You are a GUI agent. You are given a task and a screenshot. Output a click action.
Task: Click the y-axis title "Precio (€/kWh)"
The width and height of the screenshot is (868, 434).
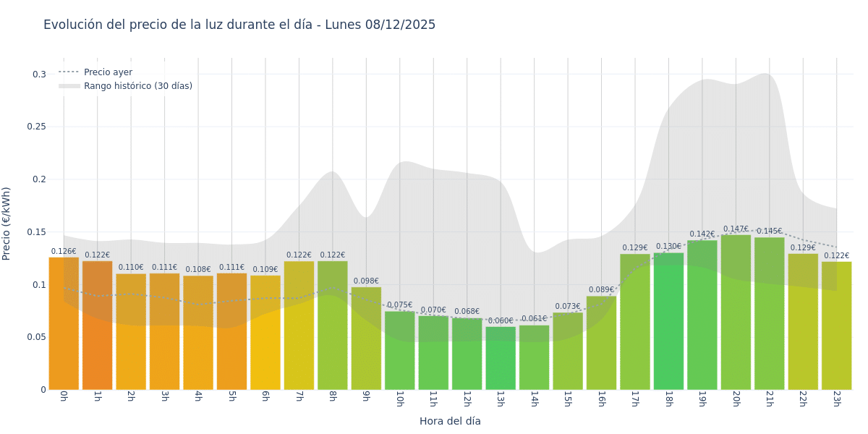point(7,224)
